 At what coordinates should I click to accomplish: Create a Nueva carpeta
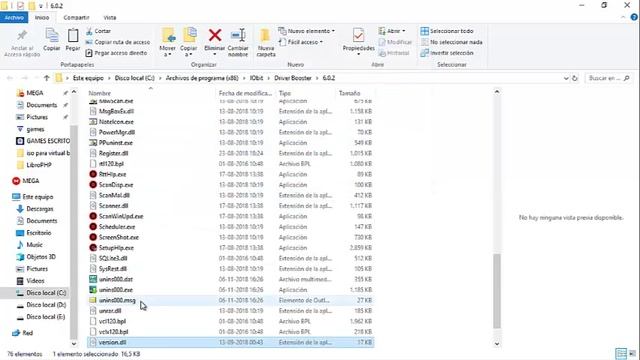tap(266, 42)
